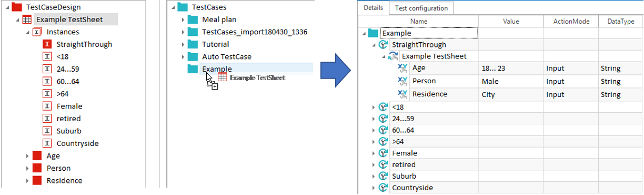Click the Countryside test case icon in the Details table
644x195 pixels.
coord(384,188)
